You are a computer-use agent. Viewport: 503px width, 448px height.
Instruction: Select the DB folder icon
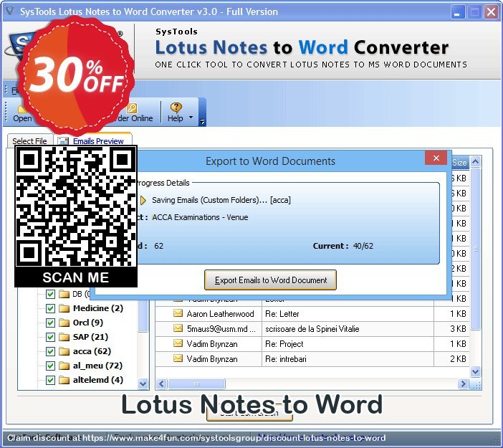(64, 294)
